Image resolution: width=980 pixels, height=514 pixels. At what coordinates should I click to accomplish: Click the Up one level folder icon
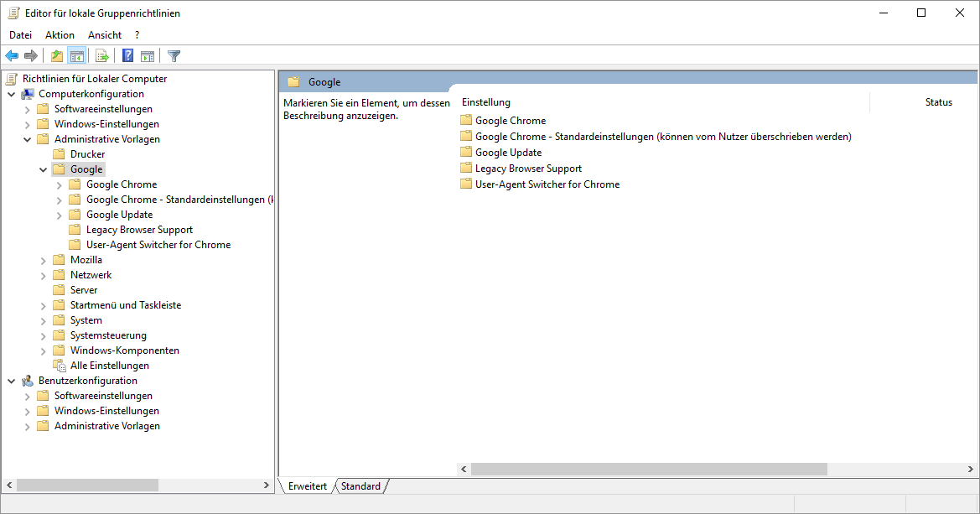tap(56, 56)
